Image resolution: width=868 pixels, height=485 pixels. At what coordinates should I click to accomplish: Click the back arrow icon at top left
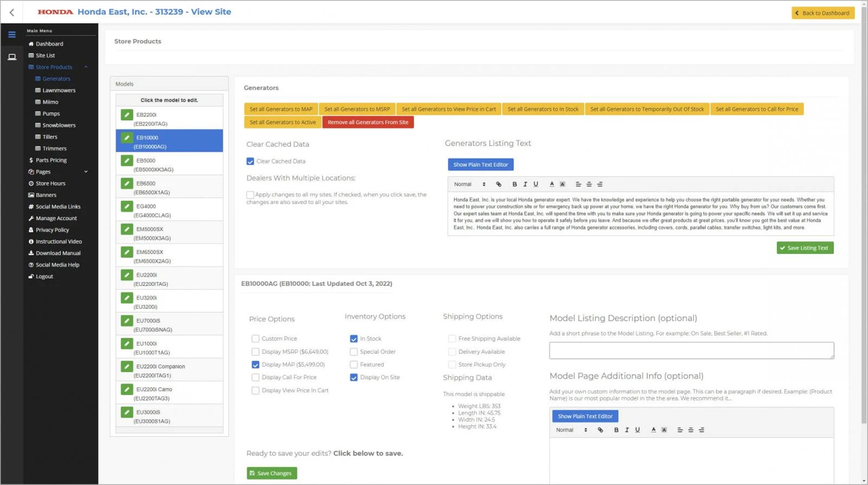coord(11,12)
